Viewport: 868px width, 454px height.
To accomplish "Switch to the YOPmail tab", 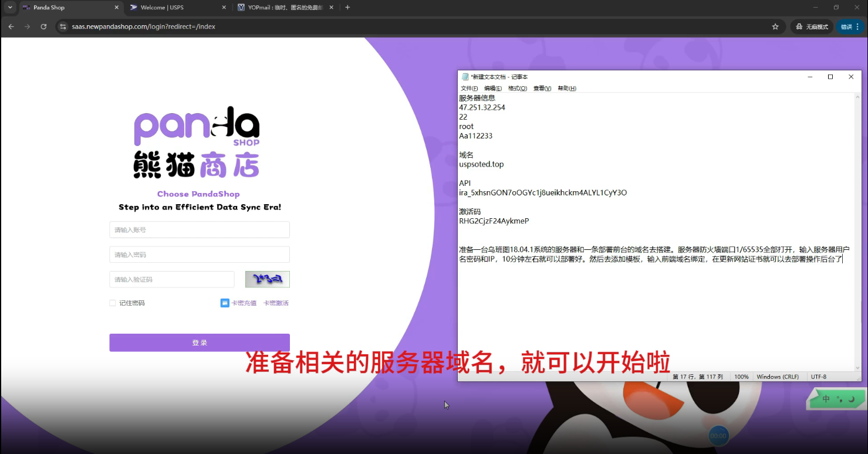I will 285,8.
